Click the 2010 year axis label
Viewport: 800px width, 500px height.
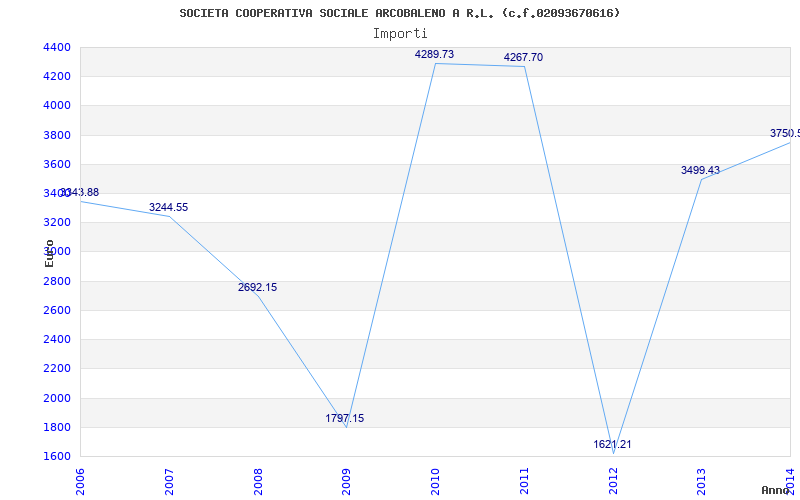[x=435, y=482]
